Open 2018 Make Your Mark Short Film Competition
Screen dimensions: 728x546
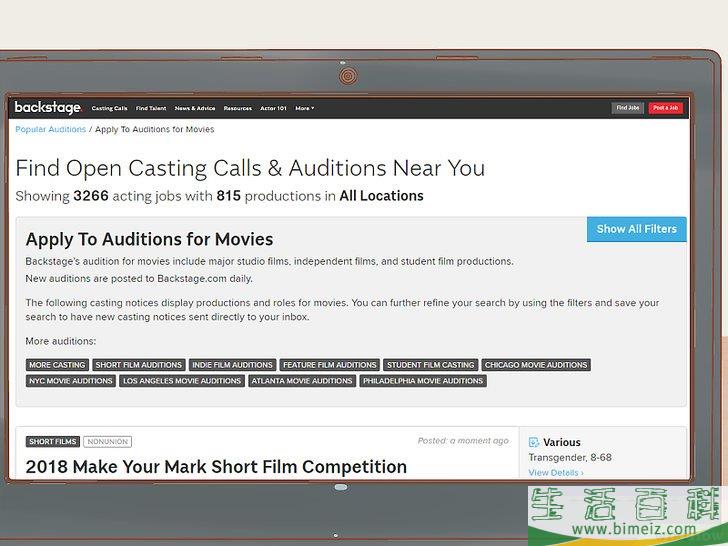[x=216, y=467]
